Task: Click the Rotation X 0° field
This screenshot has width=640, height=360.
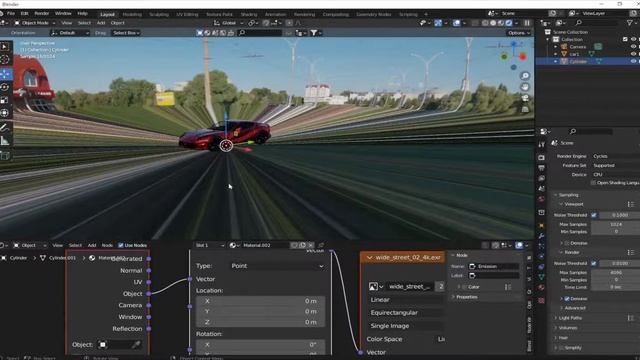Action: coord(260,344)
